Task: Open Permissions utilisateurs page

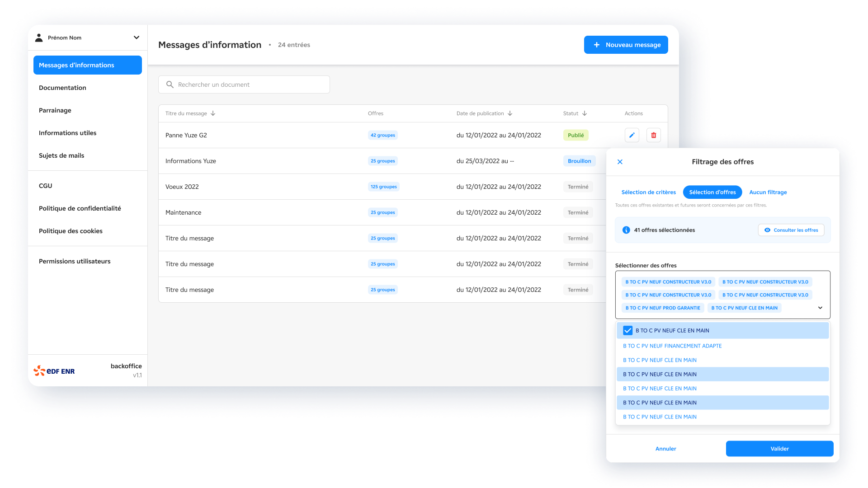Action: pyautogui.click(x=75, y=261)
